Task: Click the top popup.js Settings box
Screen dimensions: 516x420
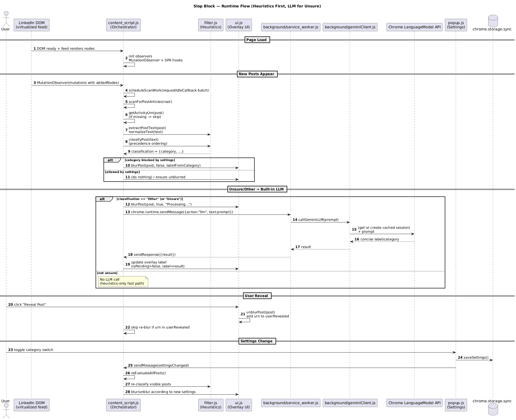Action: click(x=456, y=25)
